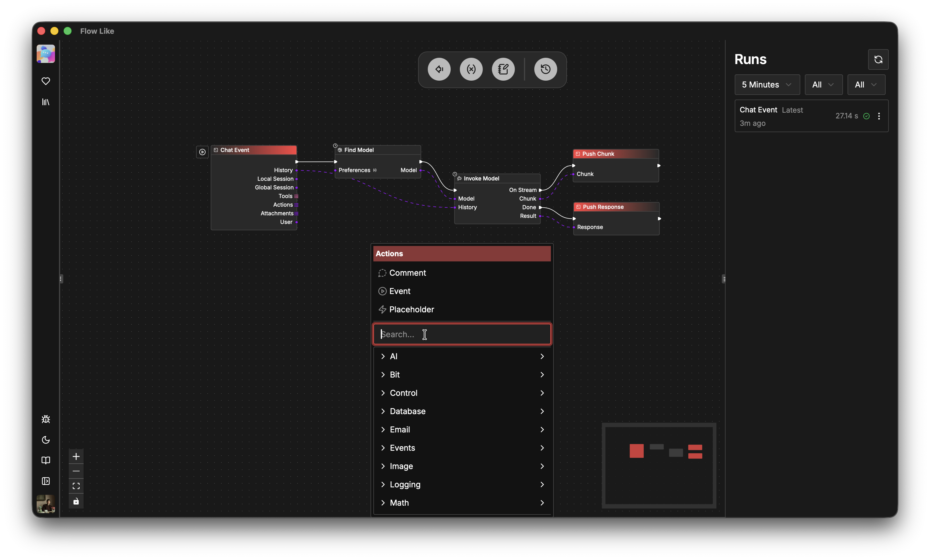Click the Search field in the Actions menu

[462, 334]
